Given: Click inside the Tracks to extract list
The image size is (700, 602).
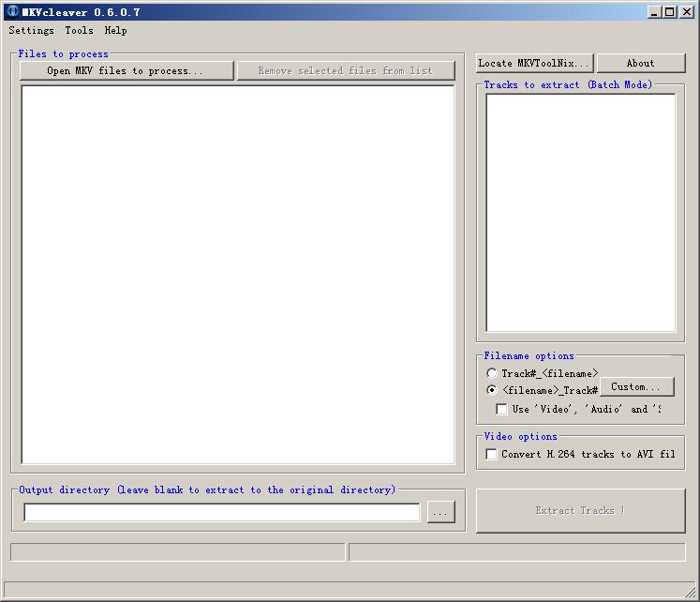Looking at the screenshot, I should click(580, 213).
